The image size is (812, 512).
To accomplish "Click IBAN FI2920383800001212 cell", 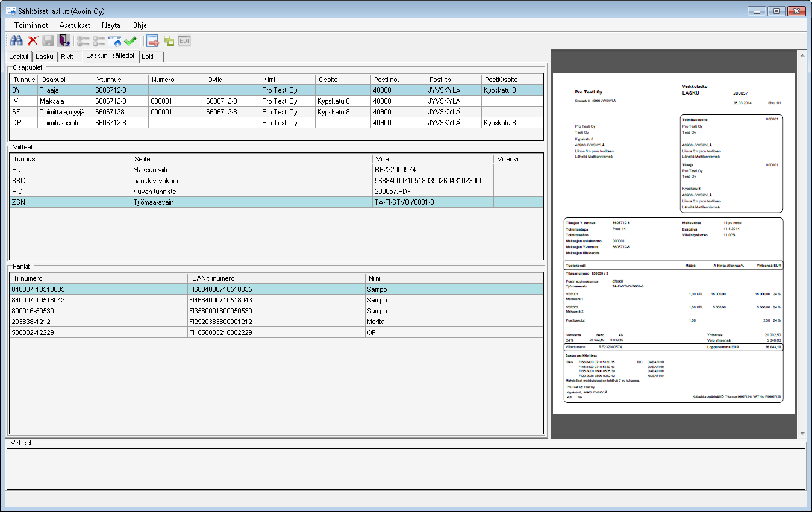I will [x=276, y=321].
